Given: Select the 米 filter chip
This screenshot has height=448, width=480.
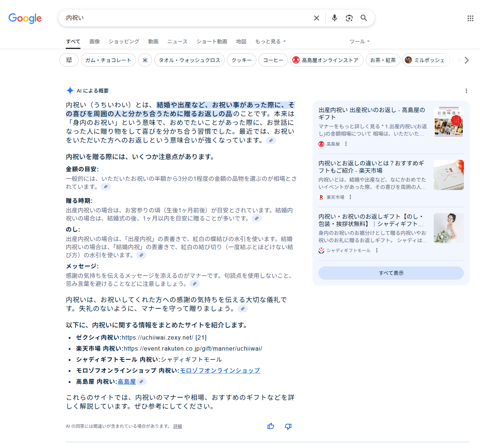Looking at the screenshot, I should [x=145, y=60].
